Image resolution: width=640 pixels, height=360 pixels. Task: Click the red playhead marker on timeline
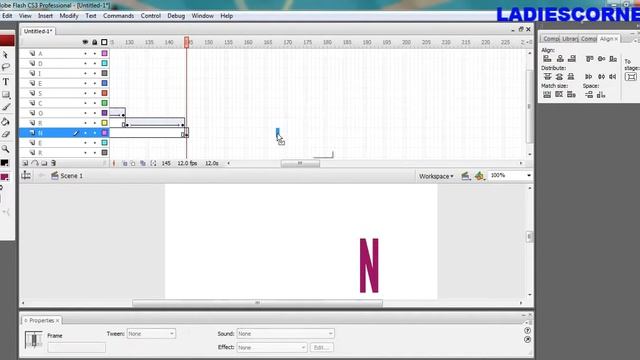187,42
